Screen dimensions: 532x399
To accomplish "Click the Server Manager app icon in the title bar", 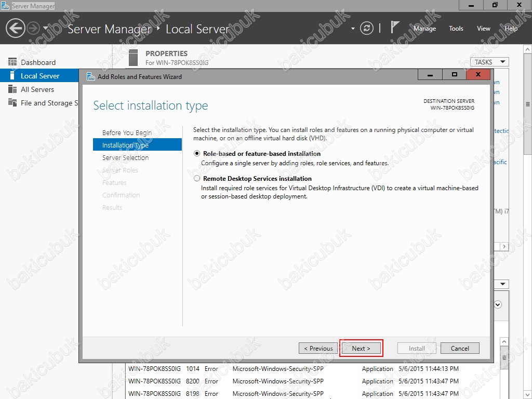I will tap(5, 6).
